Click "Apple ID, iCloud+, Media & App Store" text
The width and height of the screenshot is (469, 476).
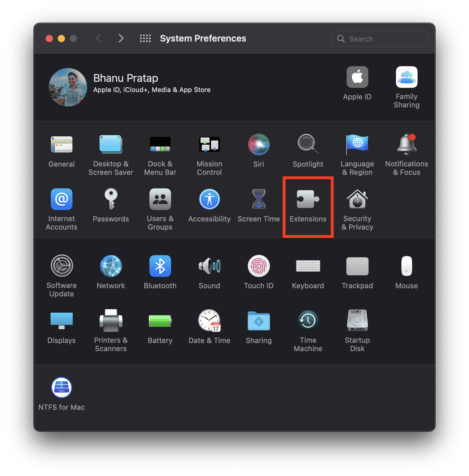click(152, 90)
